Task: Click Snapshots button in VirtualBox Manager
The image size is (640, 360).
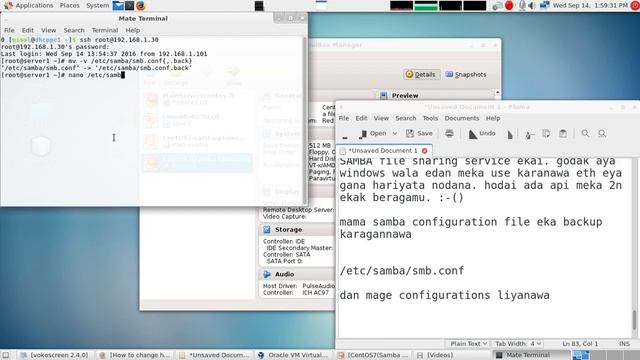Action: click(x=466, y=74)
